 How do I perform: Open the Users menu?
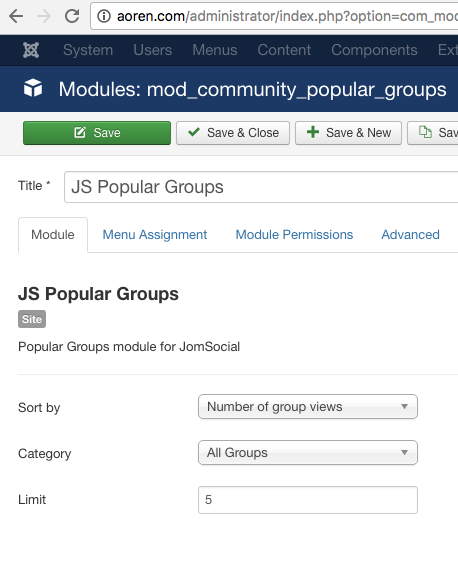pyautogui.click(x=153, y=50)
